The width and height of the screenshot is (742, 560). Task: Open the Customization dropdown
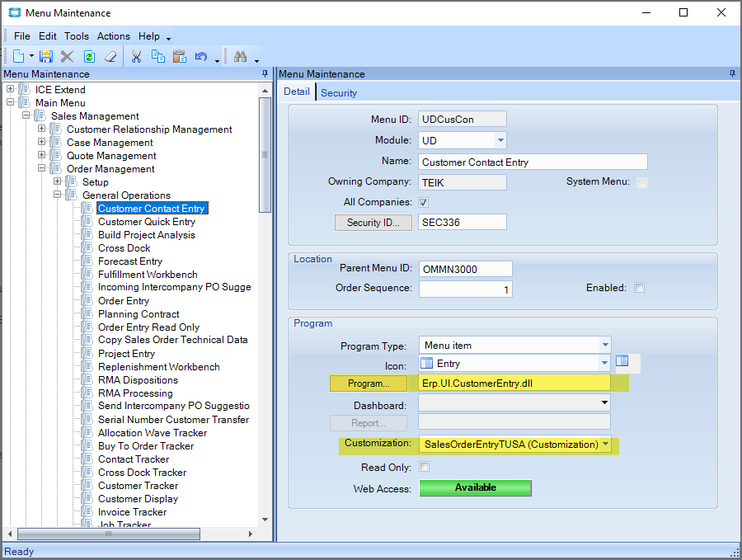(605, 444)
